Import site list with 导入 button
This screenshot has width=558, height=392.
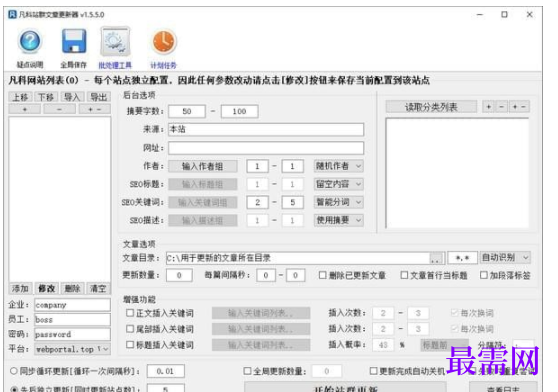point(72,97)
